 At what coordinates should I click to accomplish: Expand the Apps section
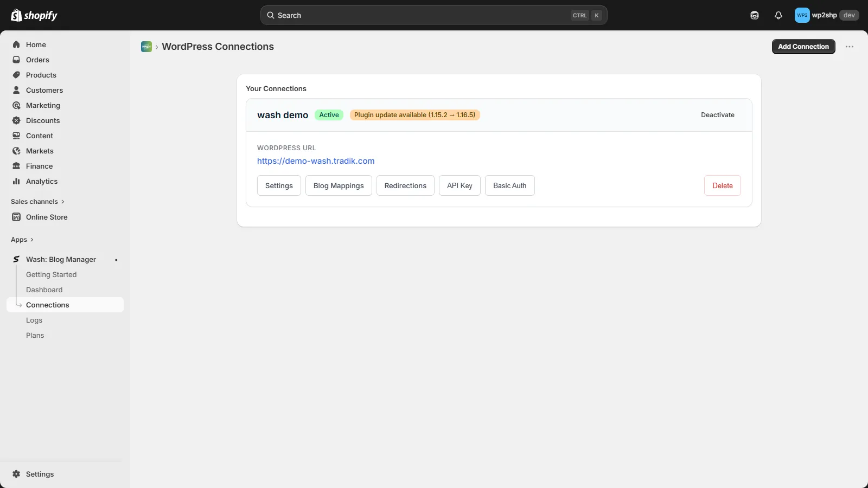pos(22,240)
